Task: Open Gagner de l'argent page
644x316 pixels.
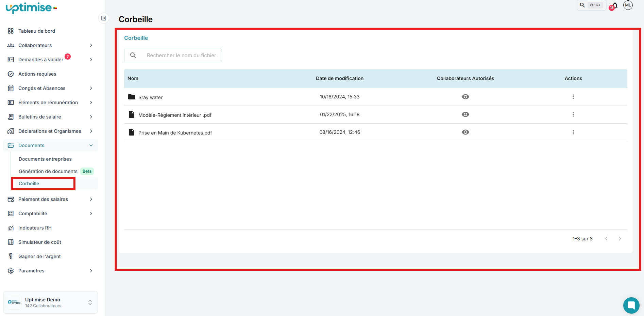Action: point(39,256)
